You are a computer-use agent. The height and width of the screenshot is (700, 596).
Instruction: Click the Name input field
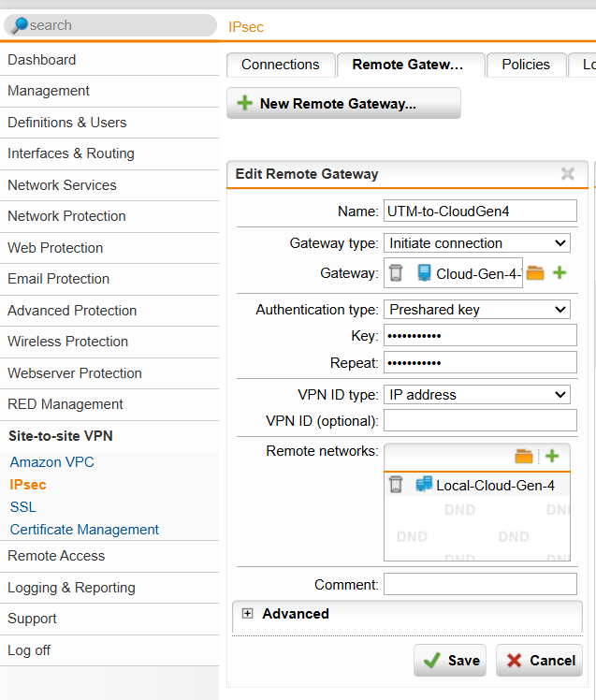pyautogui.click(x=480, y=211)
